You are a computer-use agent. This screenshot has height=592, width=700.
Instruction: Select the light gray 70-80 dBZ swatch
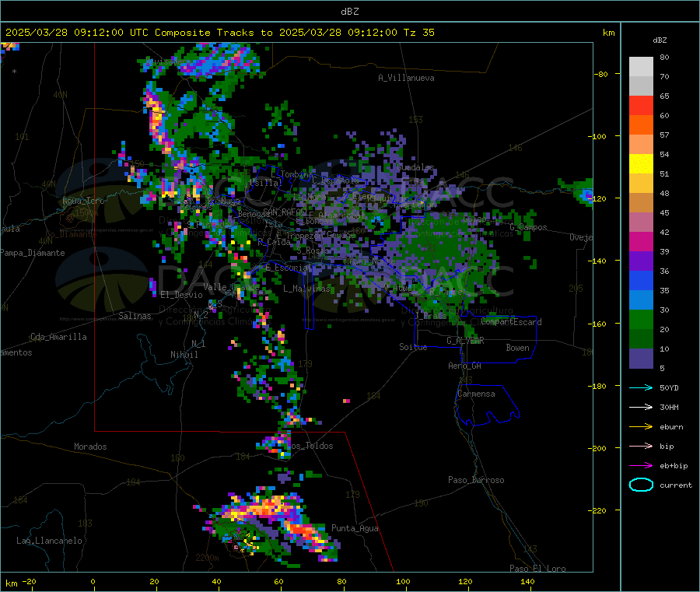tap(641, 67)
